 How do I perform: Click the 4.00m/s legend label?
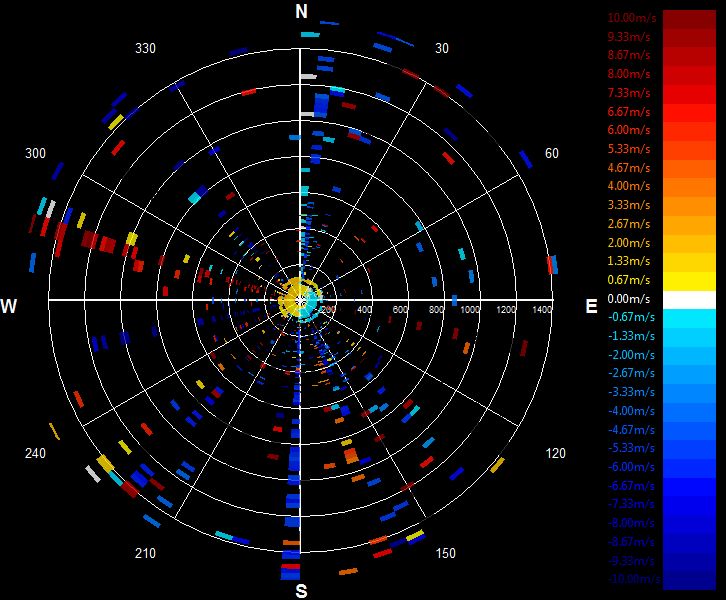629,186
